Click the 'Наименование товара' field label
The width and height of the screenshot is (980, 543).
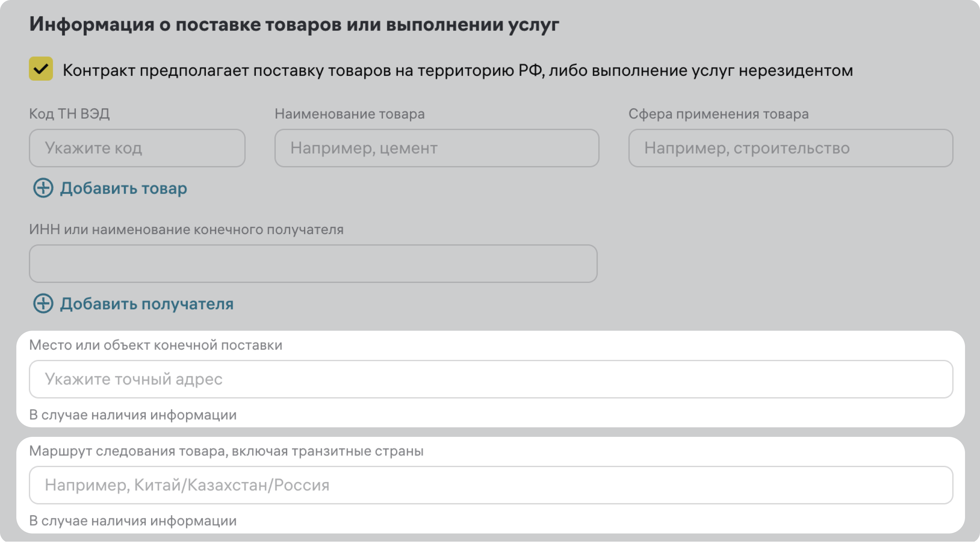tap(349, 114)
